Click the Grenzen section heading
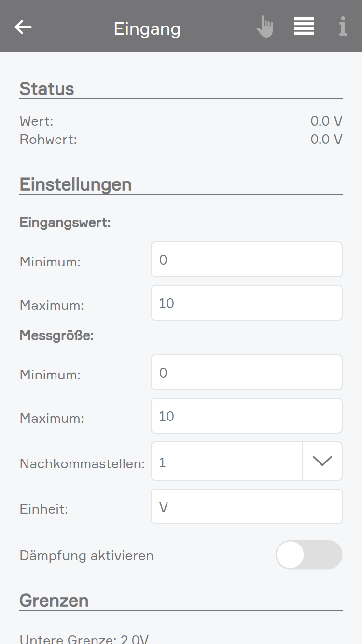This screenshot has width=362, height=644. pyautogui.click(x=54, y=601)
